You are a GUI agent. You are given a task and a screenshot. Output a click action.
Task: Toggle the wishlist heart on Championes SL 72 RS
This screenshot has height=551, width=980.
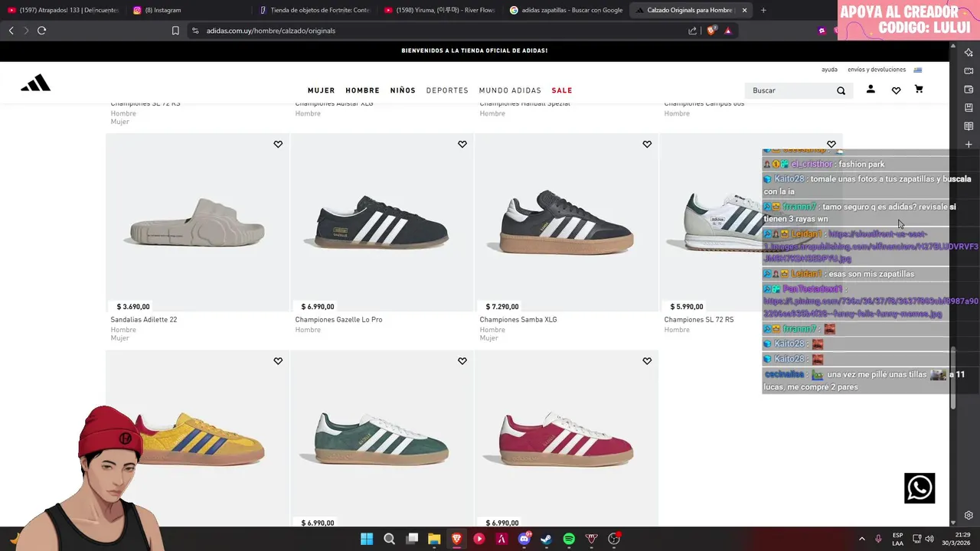[831, 145]
